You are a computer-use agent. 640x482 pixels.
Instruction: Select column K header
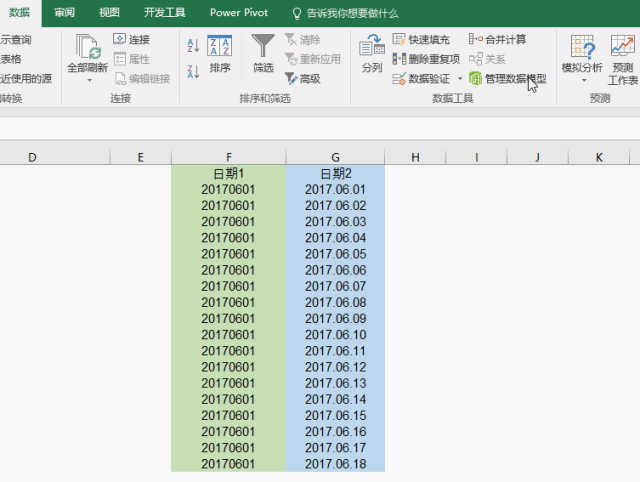pos(599,157)
